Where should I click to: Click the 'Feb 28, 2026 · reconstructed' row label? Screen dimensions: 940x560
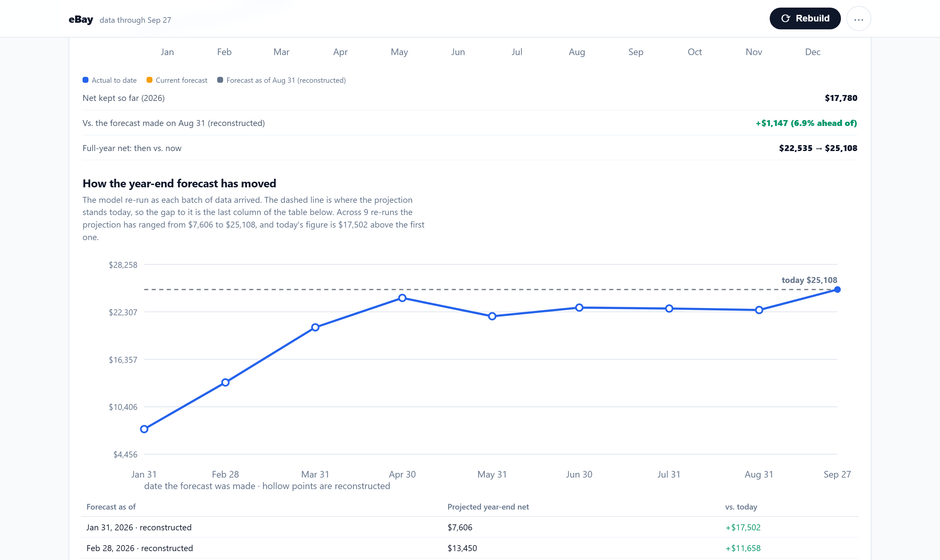point(140,548)
